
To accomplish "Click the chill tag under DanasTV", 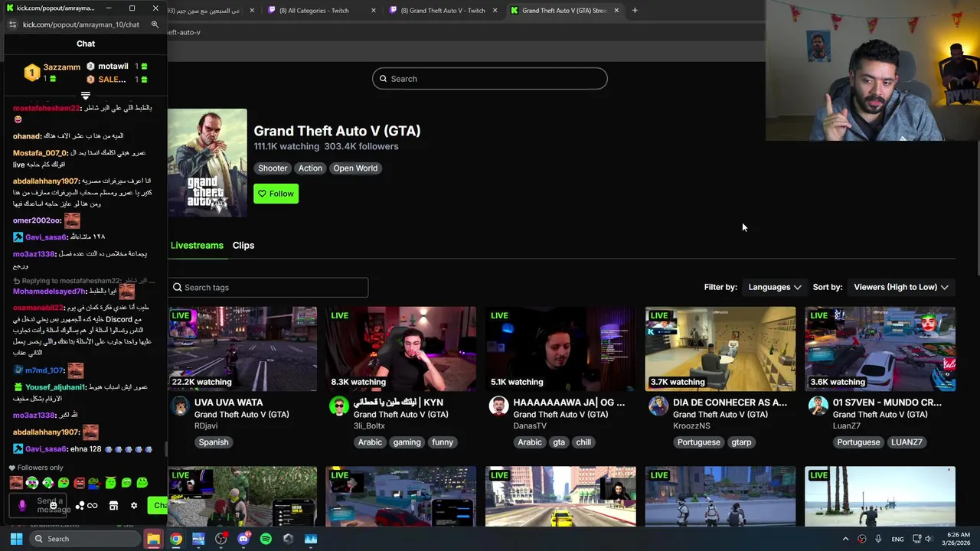I will (x=583, y=442).
